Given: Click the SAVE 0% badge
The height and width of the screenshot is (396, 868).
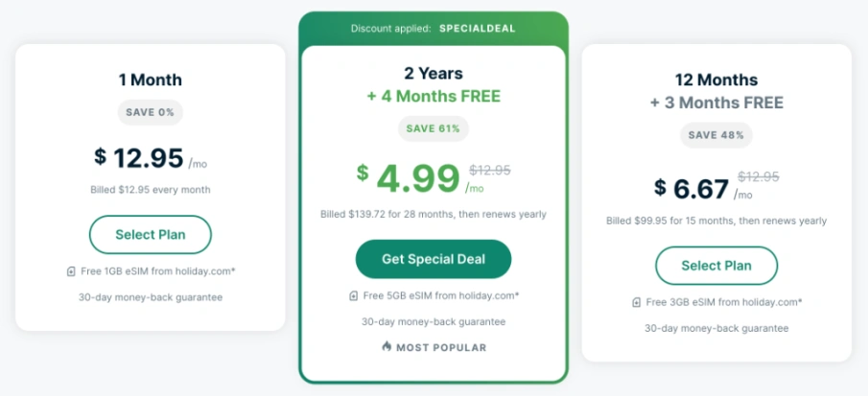Looking at the screenshot, I should 150,112.
